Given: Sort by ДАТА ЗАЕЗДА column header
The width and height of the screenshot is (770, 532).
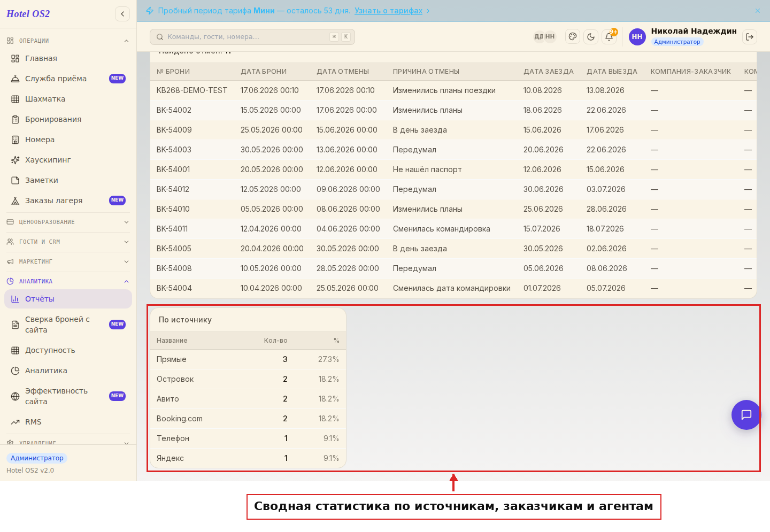Looking at the screenshot, I should (x=549, y=72).
